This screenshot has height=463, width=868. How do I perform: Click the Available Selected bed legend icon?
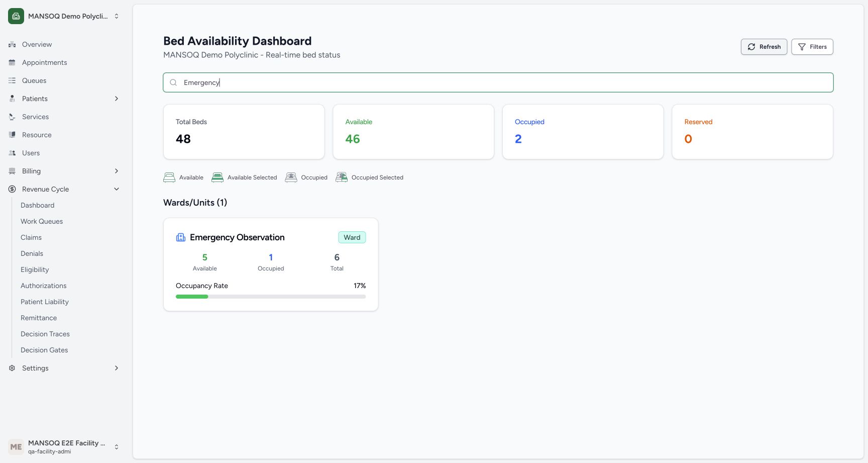pyautogui.click(x=218, y=177)
